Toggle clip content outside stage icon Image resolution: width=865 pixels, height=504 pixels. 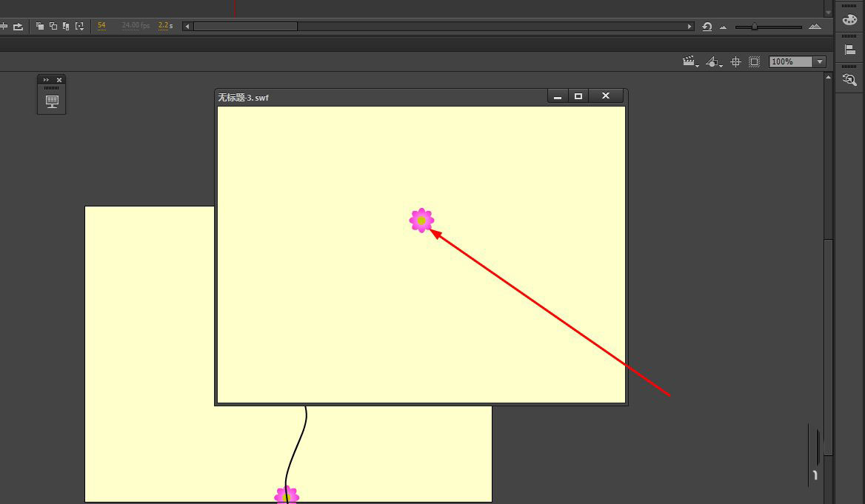[x=754, y=61]
